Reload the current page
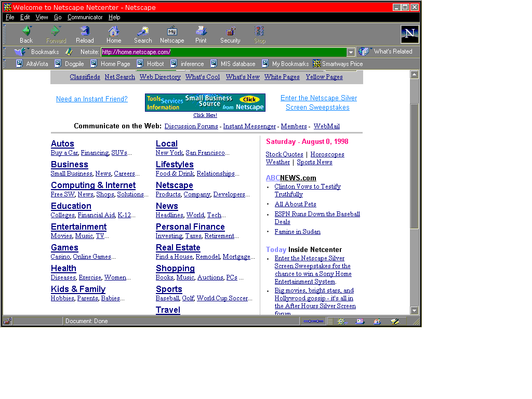 click(x=85, y=35)
